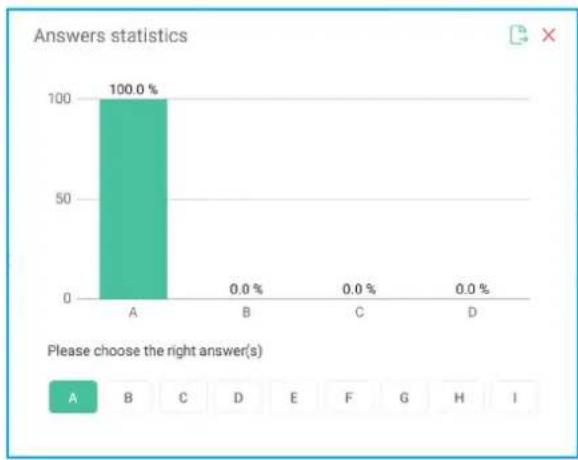Click the A label on the chart axis

[133, 313]
